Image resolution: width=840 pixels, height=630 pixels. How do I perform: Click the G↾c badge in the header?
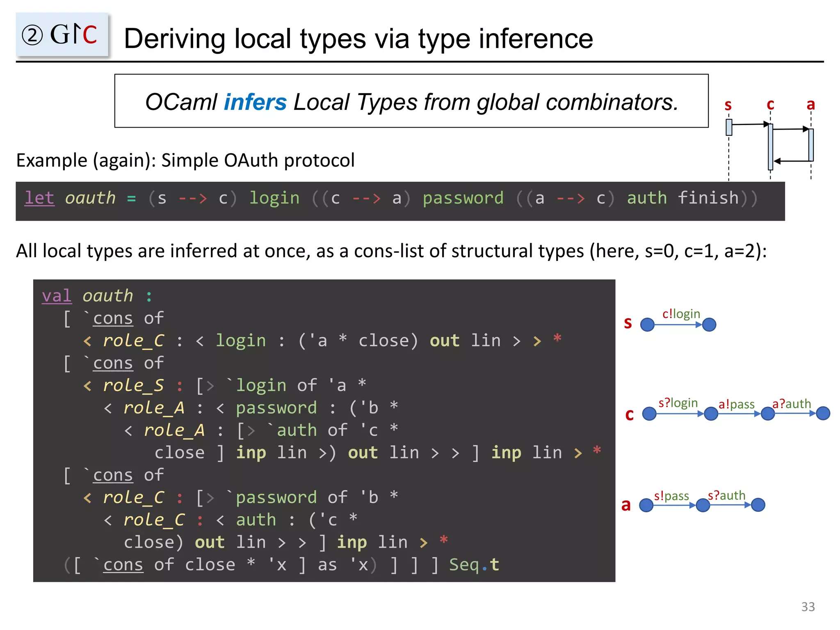(x=62, y=34)
